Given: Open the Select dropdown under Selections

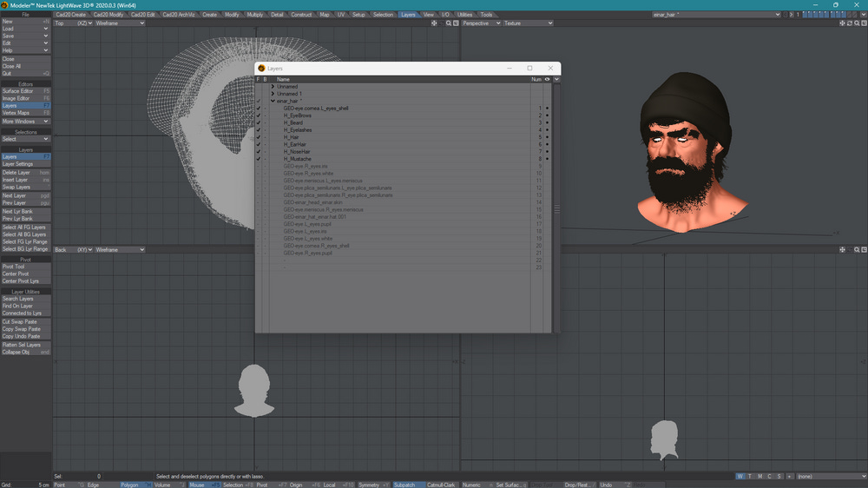Looking at the screenshot, I should [x=25, y=139].
